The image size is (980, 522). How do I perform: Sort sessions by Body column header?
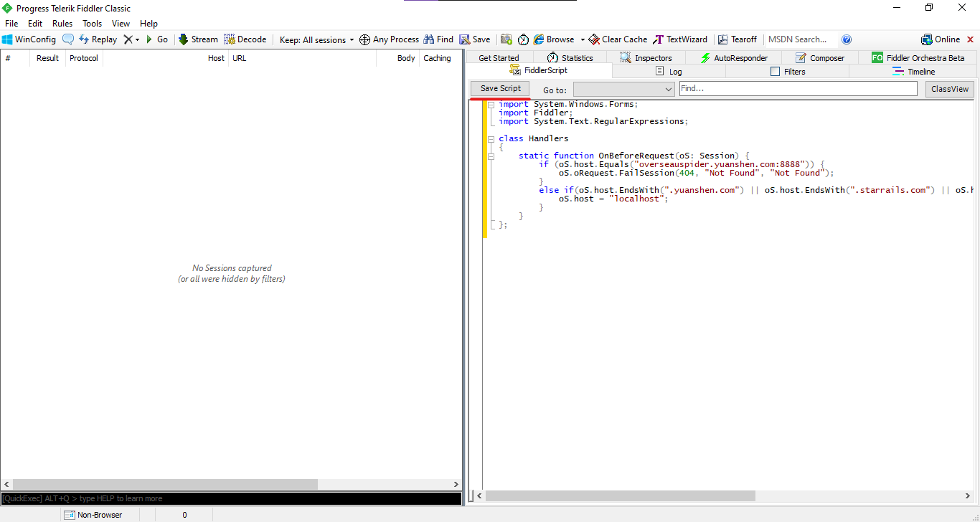coord(397,58)
